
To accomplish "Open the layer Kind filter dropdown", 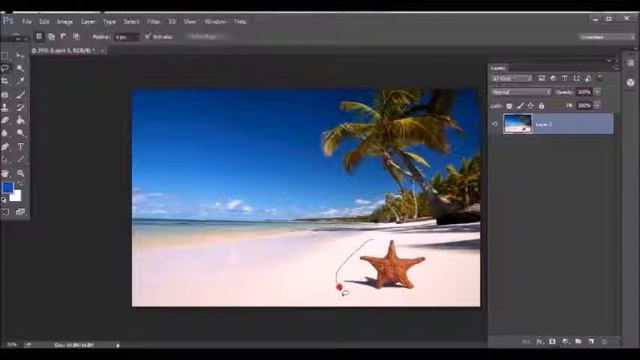I will (x=512, y=78).
